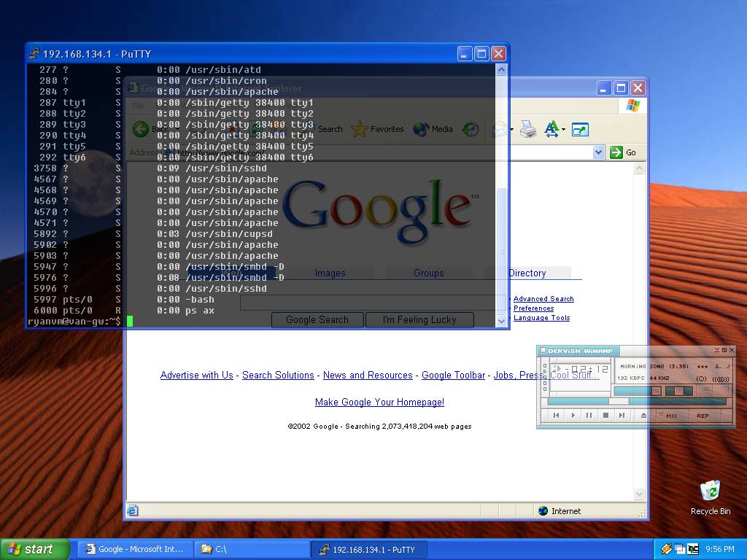747x560 pixels.
Task: Click the Print icon in Internet Explorer toolbar
Action: (528, 129)
